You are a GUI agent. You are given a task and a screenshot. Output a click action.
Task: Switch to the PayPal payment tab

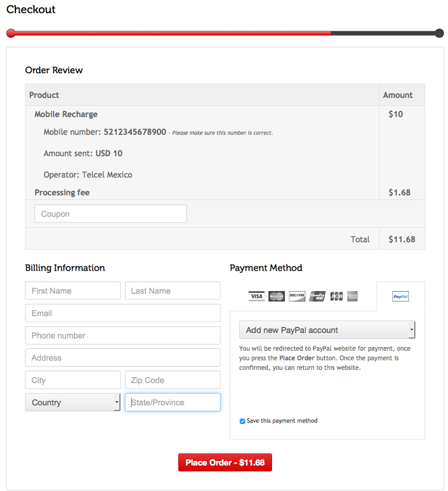pos(401,296)
